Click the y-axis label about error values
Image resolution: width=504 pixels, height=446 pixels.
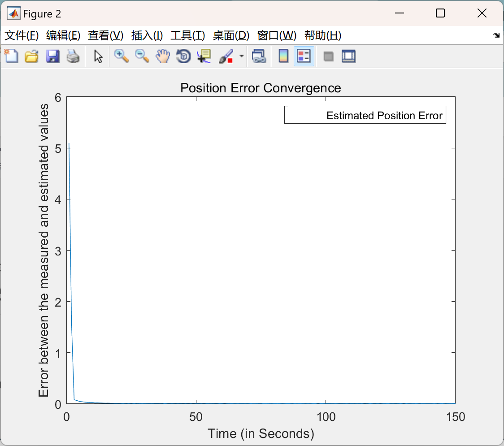(x=43, y=250)
